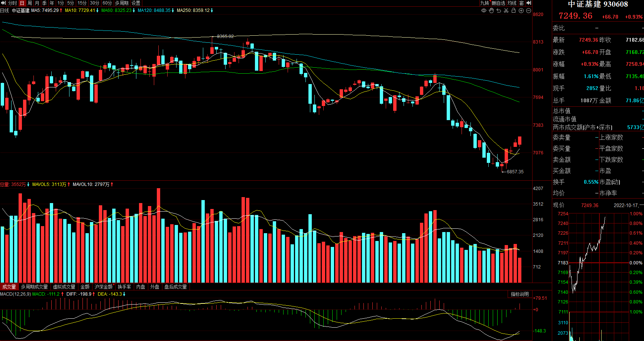Select the 多周期成交量 tab

(34, 287)
